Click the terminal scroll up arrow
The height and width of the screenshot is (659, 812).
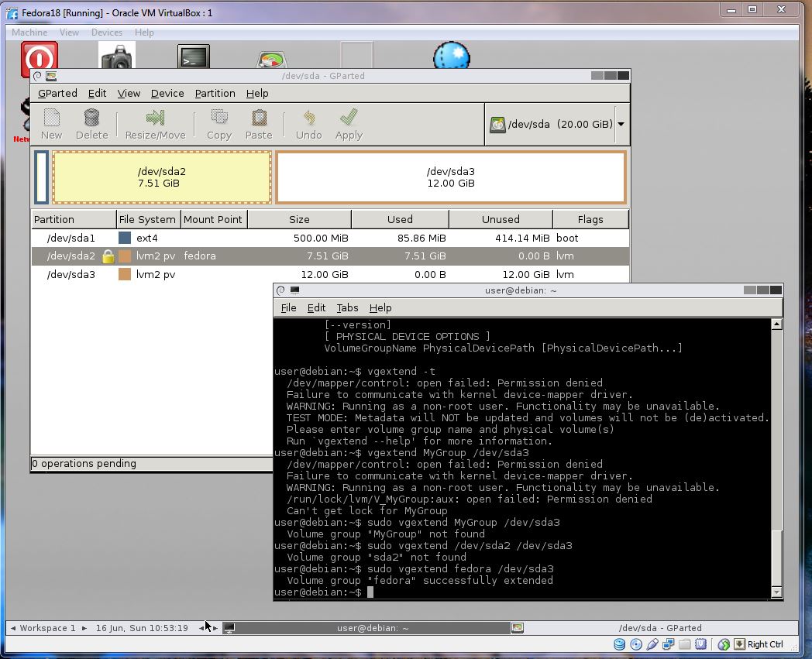point(776,324)
